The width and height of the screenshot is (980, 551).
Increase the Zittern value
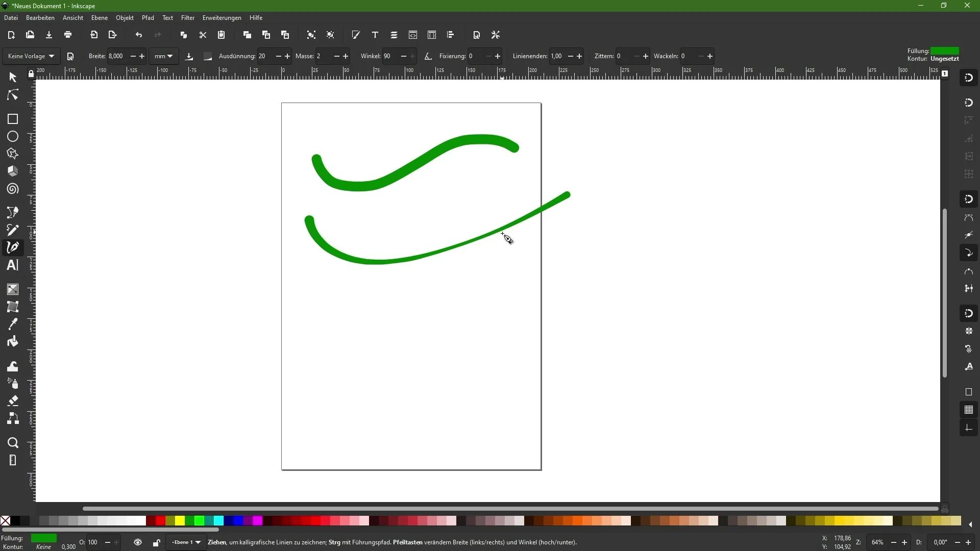646,56
